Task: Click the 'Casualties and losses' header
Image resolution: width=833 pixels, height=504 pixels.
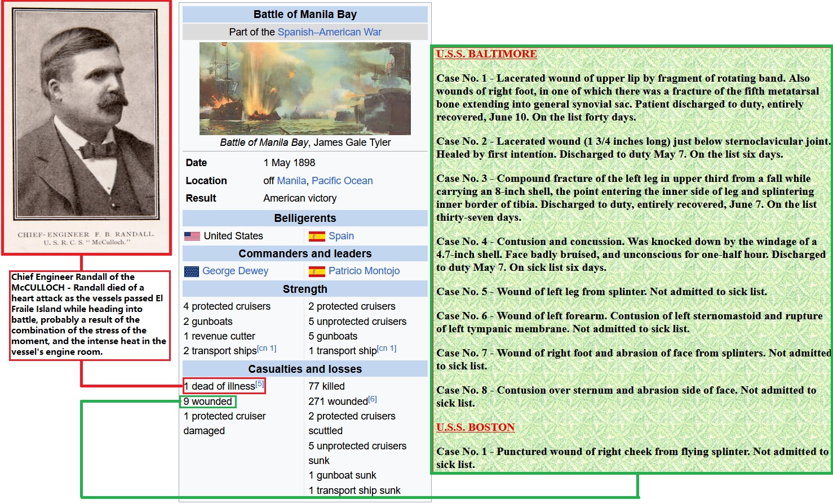Action: [305, 369]
